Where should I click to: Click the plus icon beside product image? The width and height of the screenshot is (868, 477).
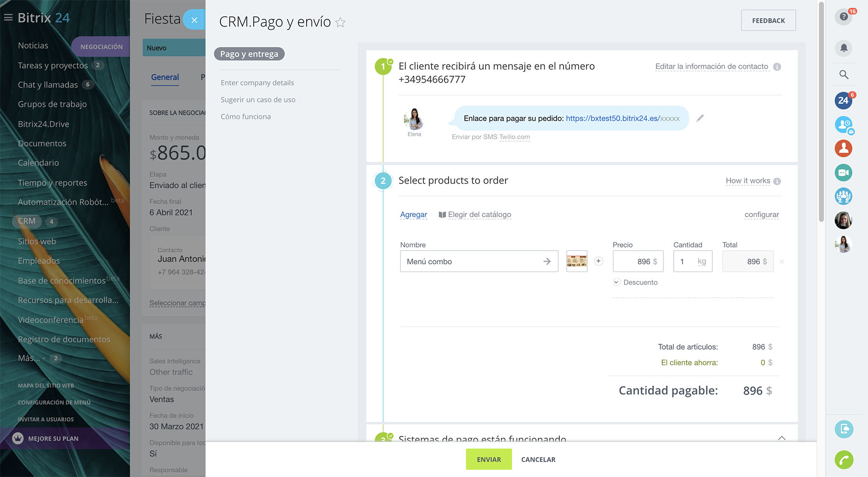(x=598, y=261)
